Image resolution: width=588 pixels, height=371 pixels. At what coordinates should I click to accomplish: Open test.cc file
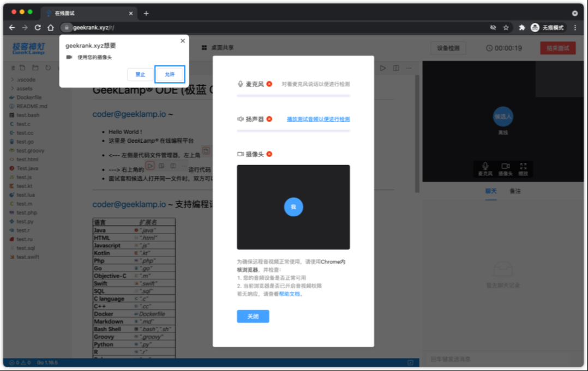coord(25,132)
